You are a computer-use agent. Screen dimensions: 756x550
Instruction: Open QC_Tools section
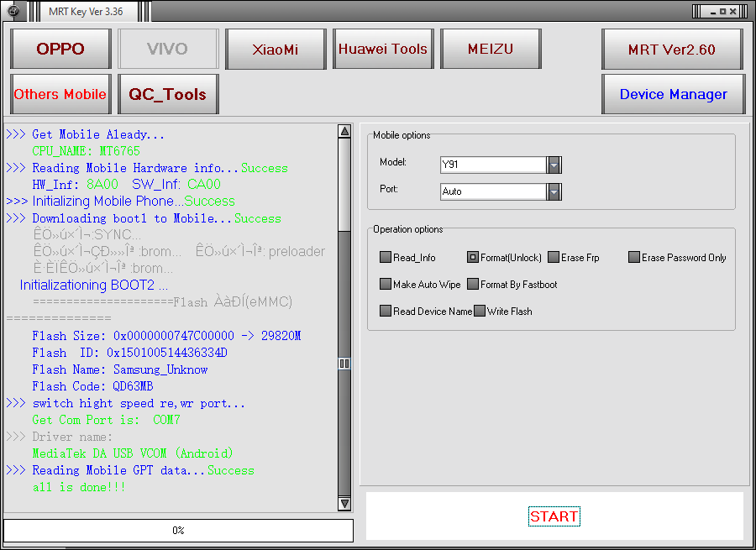pyautogui.click(x=168, y=94)
